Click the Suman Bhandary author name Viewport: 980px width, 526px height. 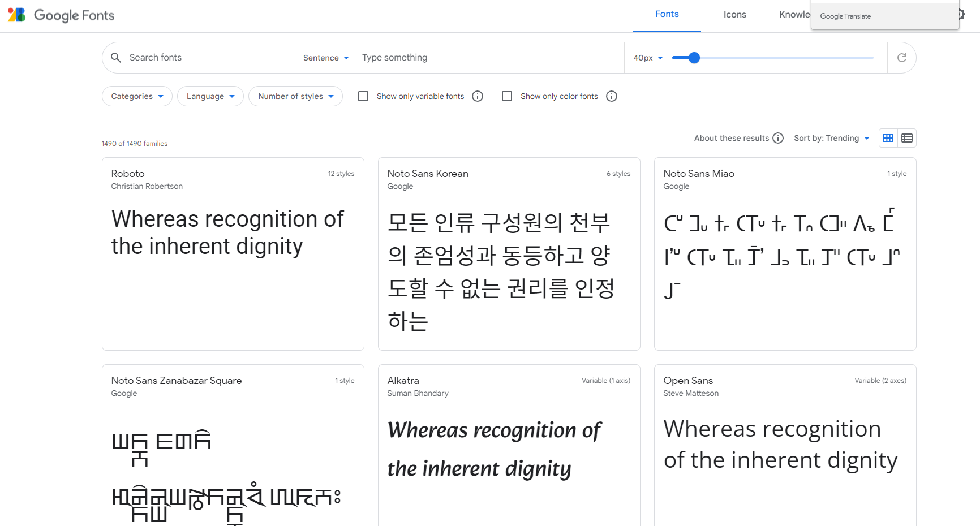click(x=418, y=393)
